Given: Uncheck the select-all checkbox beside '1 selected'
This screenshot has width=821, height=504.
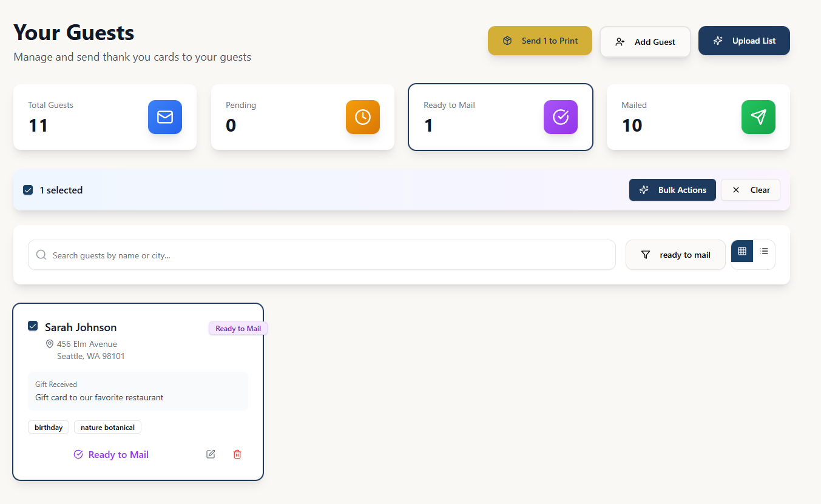Looking at the screenshot, I should (28, 190).
